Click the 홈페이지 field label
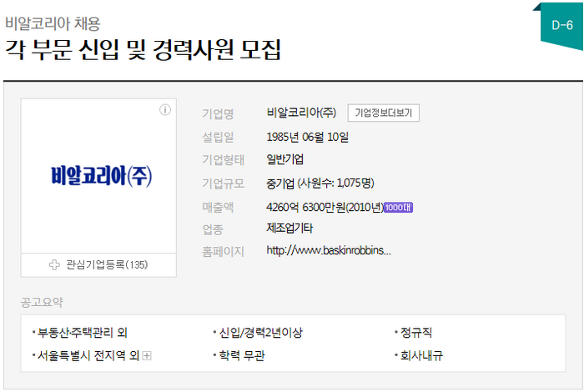The width and height of the screenshot is (584, 392). [223, 252]
